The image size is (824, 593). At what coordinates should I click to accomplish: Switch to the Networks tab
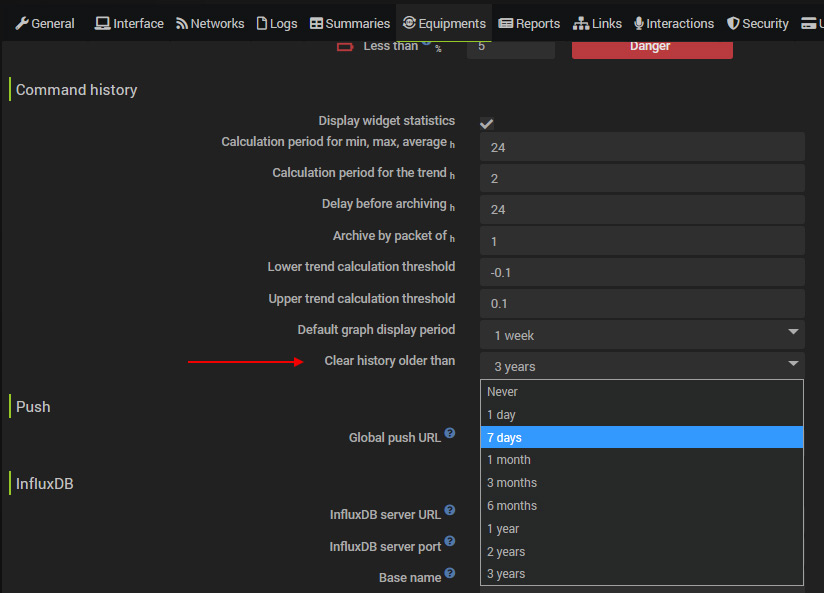click(210, 23)
